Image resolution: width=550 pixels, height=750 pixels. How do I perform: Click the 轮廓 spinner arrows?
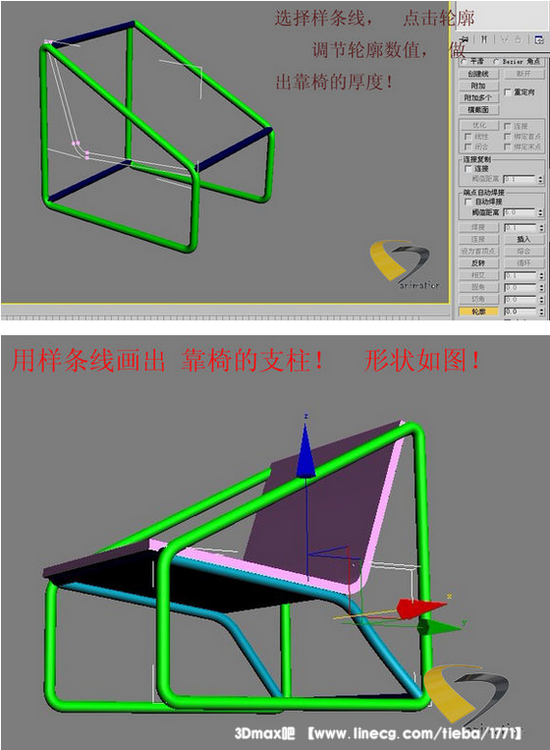(x=541, y=312)
